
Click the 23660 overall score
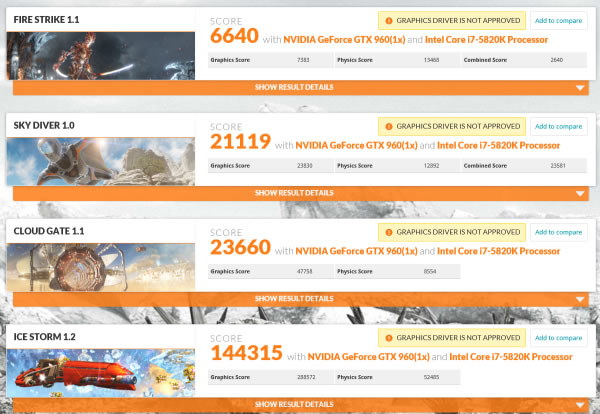pos(240,247)
